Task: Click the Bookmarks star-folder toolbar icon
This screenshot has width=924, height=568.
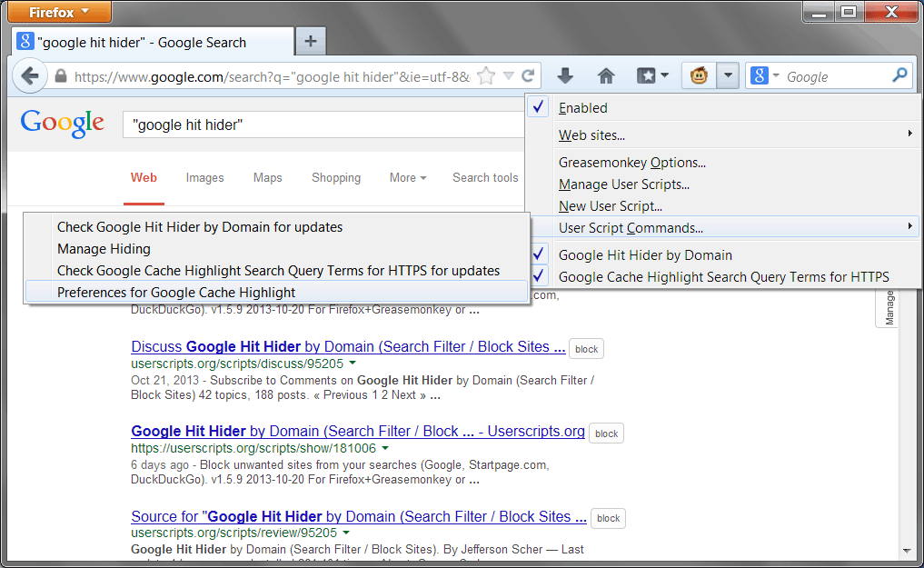Action: click(x=648, y=75)
